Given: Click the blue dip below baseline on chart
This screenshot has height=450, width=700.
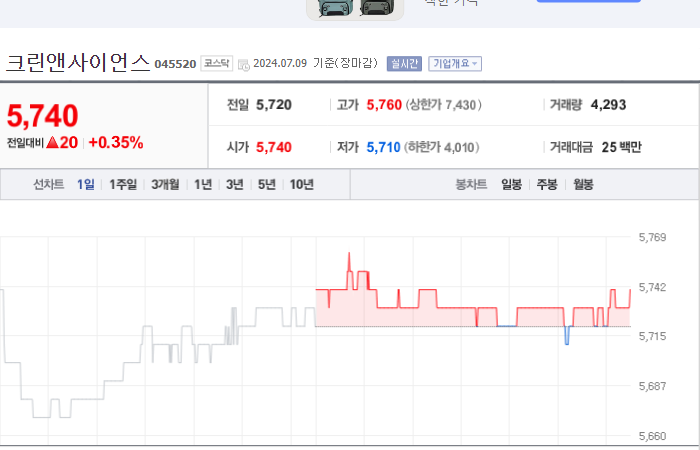Looking at the screenshot, I should [567, 336].
